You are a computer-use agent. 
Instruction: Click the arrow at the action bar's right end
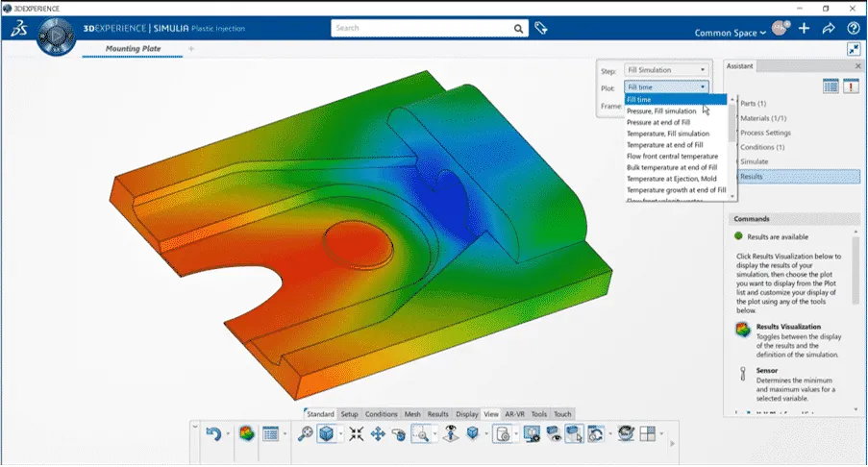click(673, 443)
